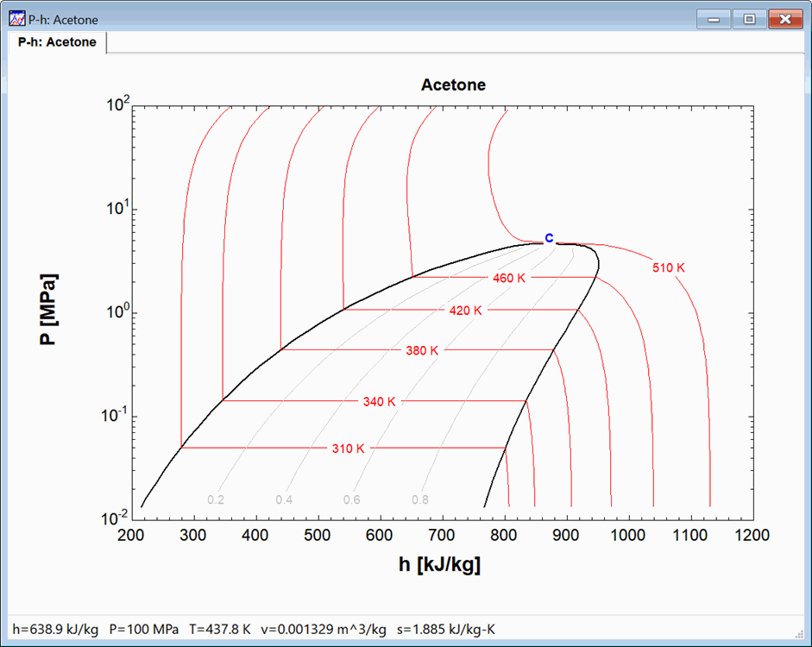Click the P [MPa] y-axis label
This screenshot has height=647, width=812.
point(49,311)
